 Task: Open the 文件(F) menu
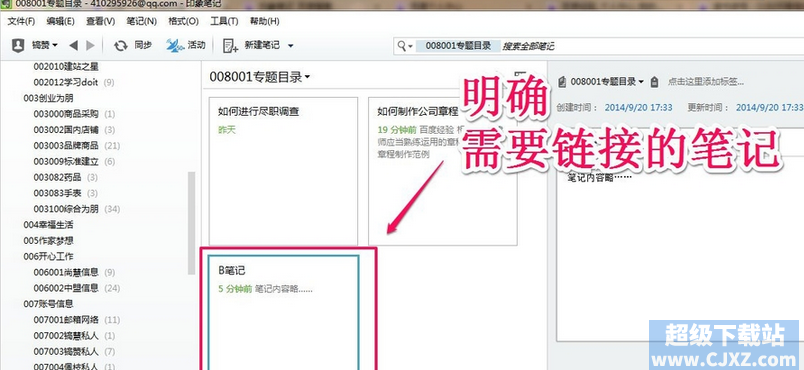pos(21,22)
